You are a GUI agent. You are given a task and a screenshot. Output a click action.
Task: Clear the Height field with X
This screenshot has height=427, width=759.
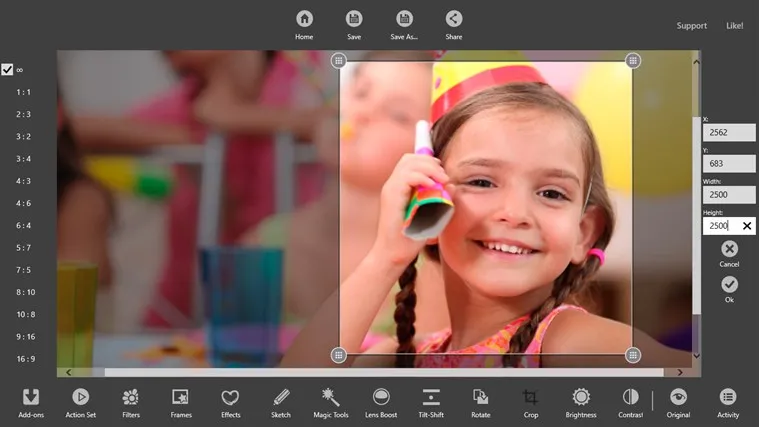pos(747,226)
